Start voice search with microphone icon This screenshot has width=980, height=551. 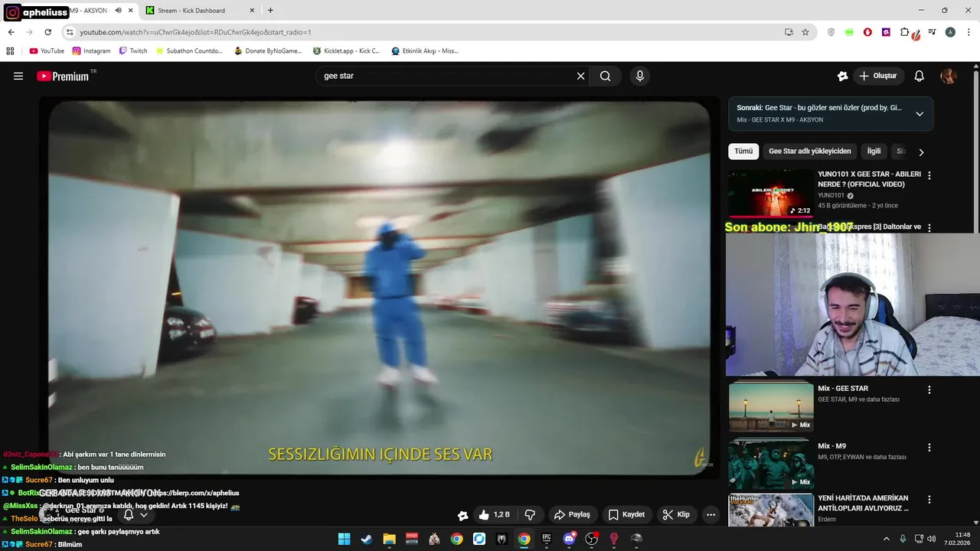coord(640,76)
